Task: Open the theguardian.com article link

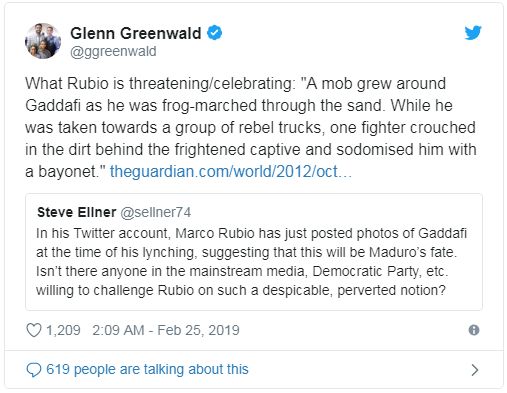Action: point(231,172)
